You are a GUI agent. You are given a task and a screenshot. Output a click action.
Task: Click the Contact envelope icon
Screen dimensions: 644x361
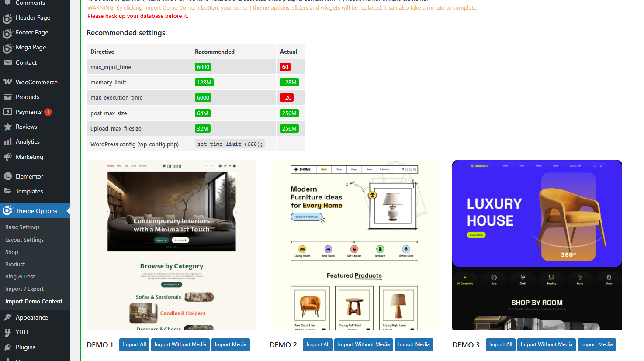tap(8, 62)
